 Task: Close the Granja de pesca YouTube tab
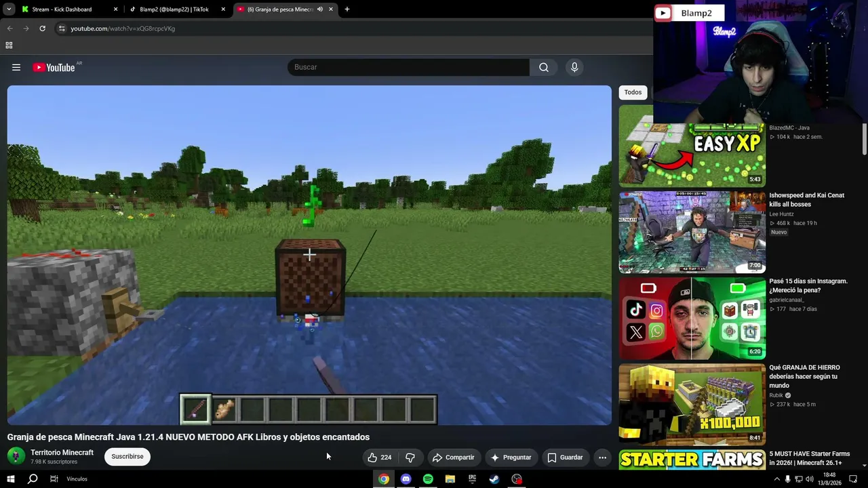[331, 9]
